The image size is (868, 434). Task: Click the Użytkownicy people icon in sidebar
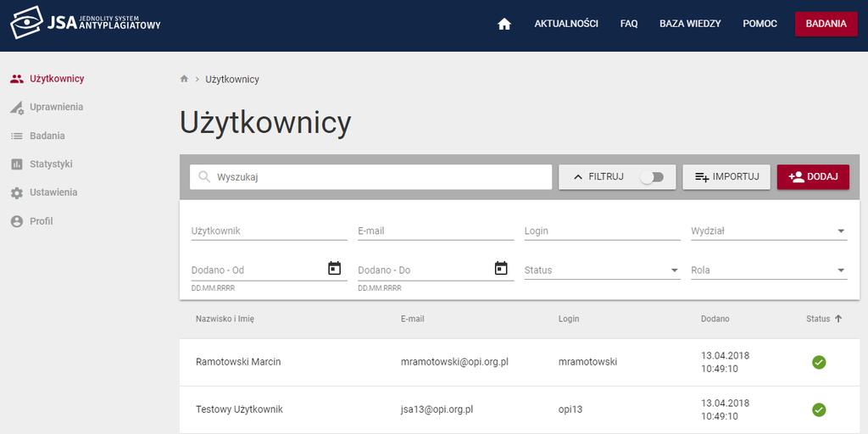pyautogui.click(x=17, y=79)
